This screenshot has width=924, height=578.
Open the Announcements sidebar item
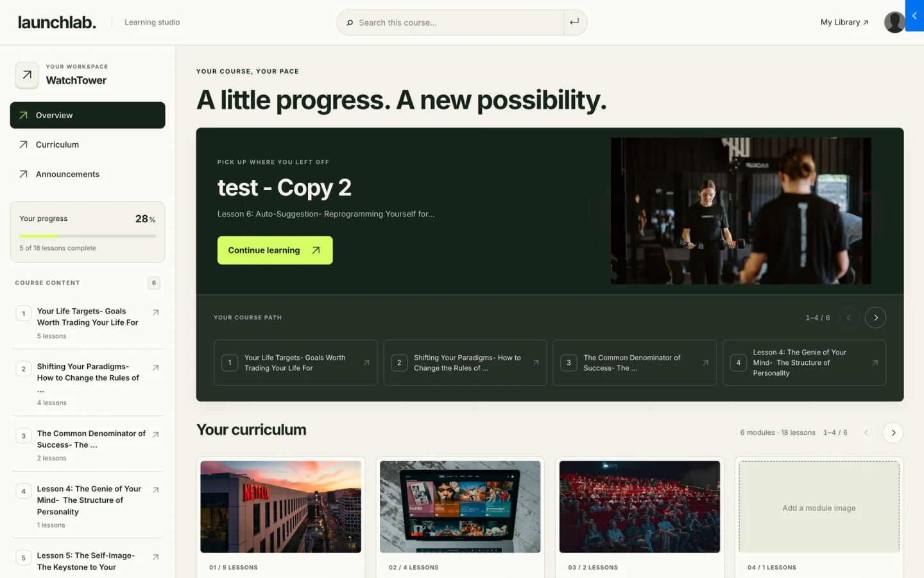click(88, 174)
